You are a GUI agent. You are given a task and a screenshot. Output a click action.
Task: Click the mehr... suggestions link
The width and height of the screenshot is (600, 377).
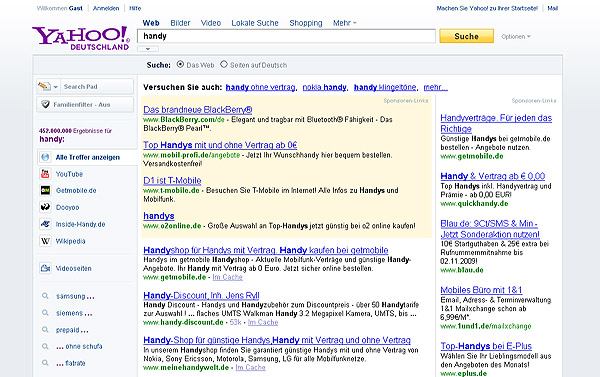pyautogui.click(x=435, y=87)
